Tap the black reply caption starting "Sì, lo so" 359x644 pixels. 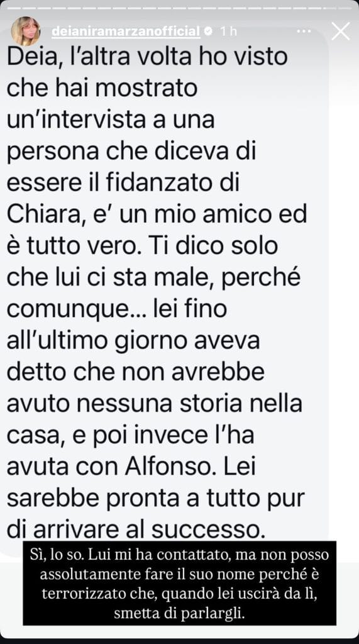click(180, 583)
